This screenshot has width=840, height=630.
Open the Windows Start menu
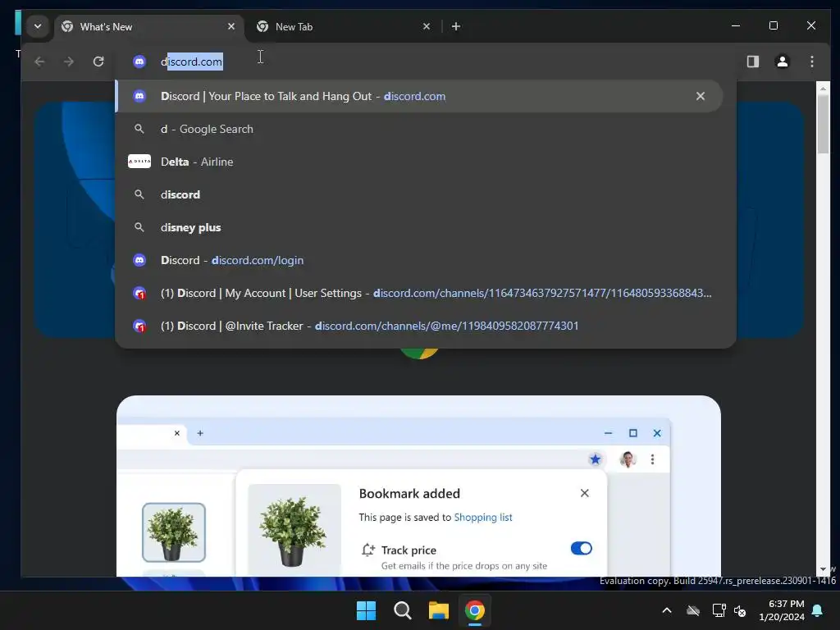tap(367, 610)
